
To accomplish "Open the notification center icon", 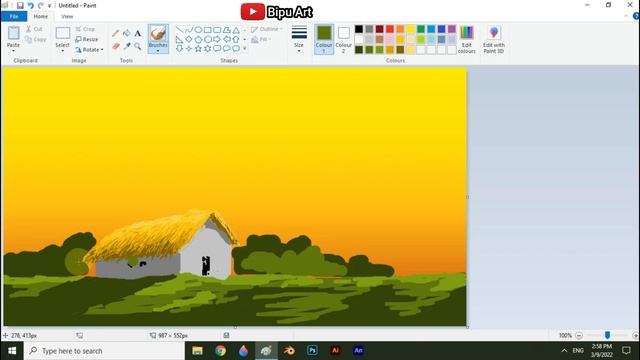I will click(626, 351).
